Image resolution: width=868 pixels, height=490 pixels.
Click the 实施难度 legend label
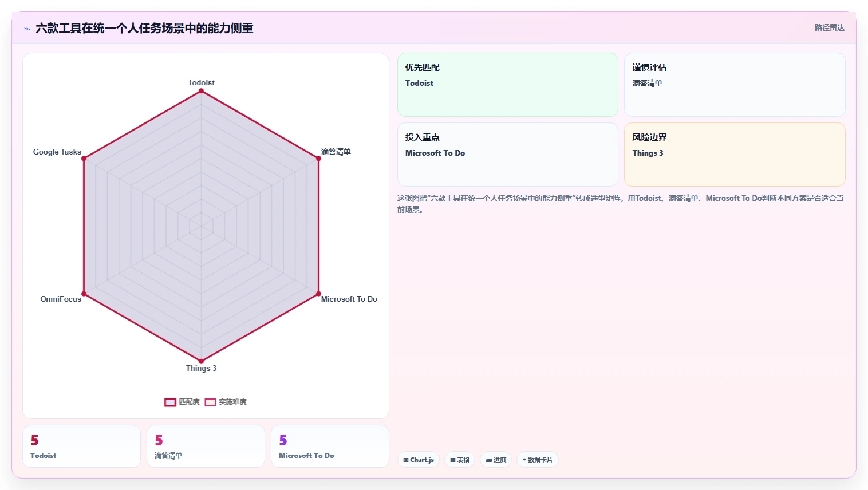coord(232,402)
